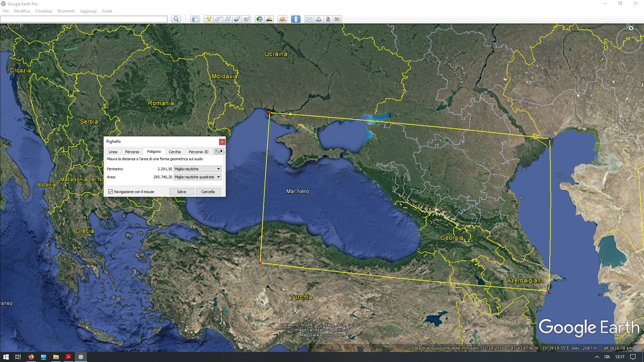Click the Ucraina country label

coord(276,54)
